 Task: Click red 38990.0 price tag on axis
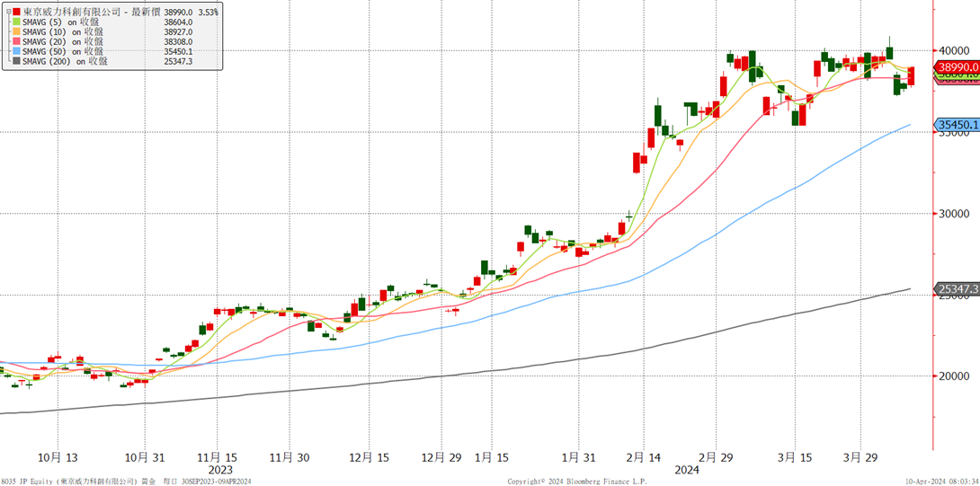(x=957, y=66)
